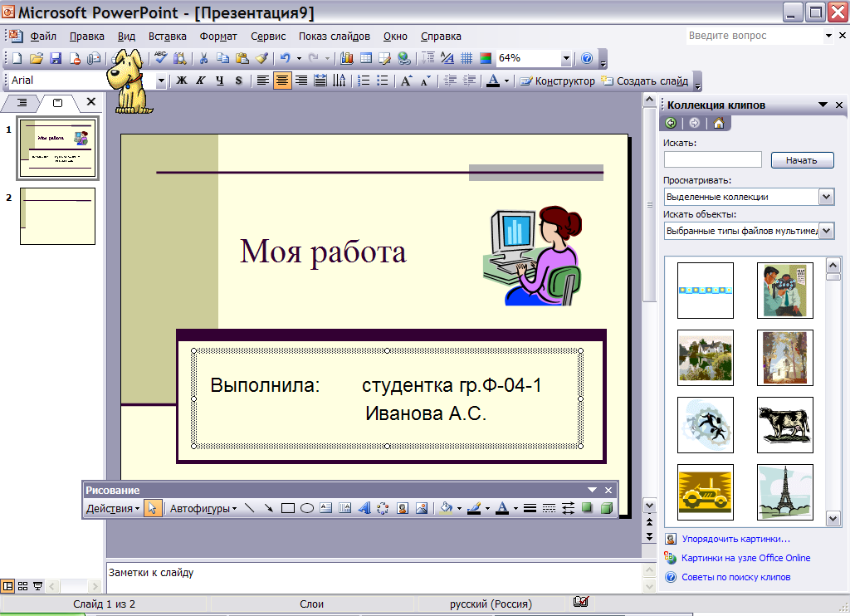850x616 pixels.
Task: Select the Arrow drawing tool
Action: pyautogui.click(x=268, y=508)
